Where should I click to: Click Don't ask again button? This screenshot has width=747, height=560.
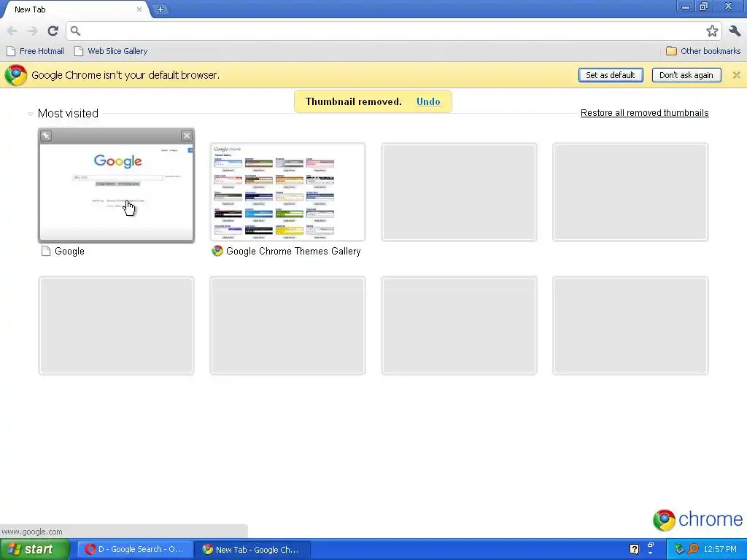point(686,75)
